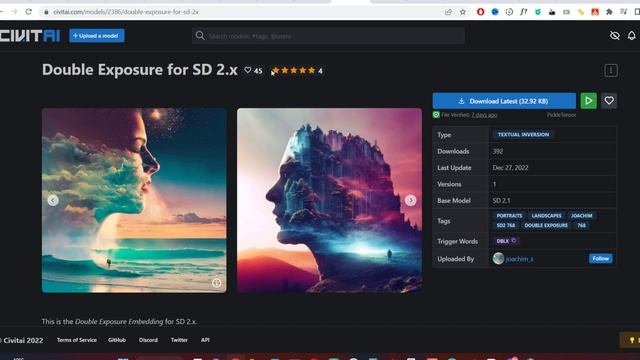The image size is (640, 360).
Task: Select the PORTRAITS tag
Action: click(x=509, y=216)
